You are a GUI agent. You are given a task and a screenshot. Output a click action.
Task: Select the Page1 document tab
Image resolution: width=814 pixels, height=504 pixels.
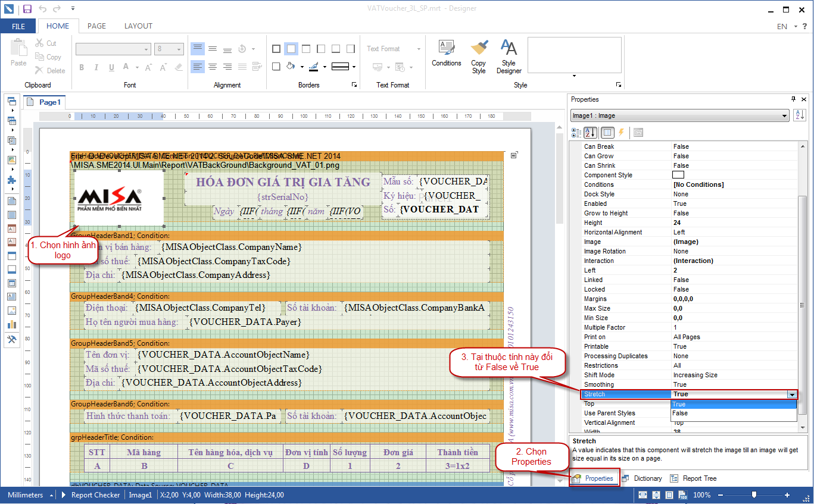click(x=44, y=102)
